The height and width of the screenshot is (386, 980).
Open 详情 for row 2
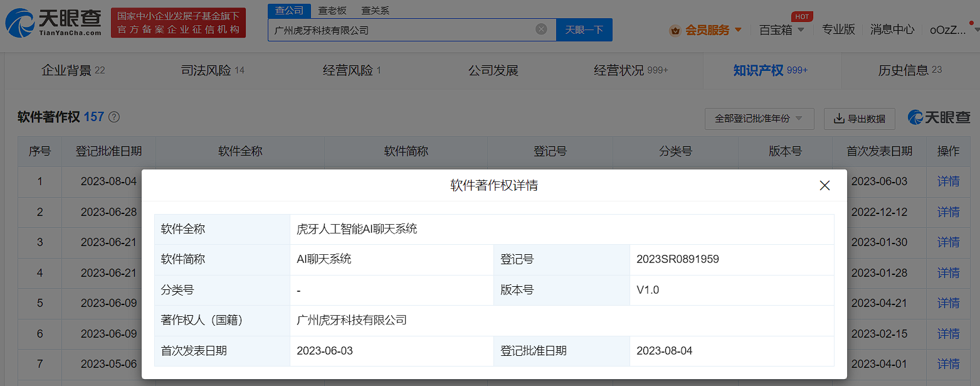[x=948, y=212]
